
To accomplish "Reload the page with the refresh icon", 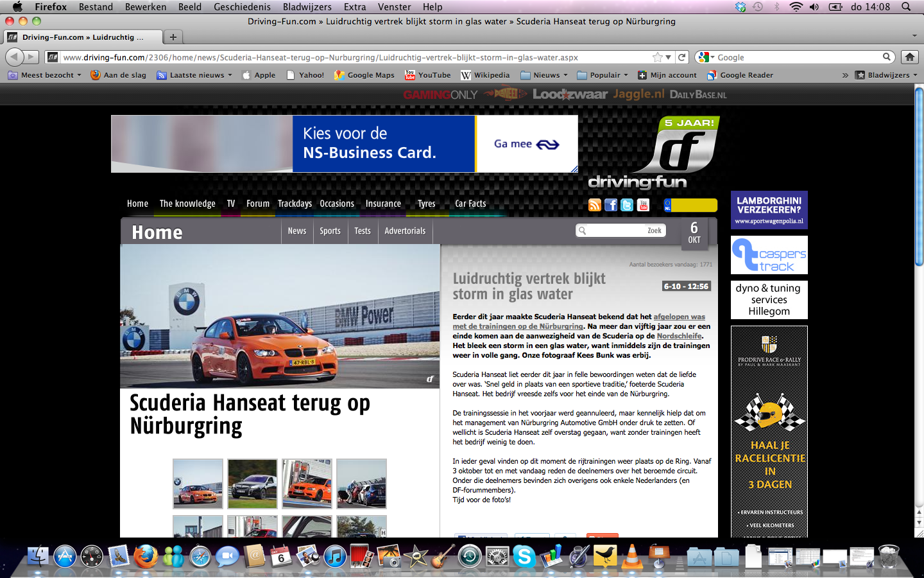I will pyautogui.click(x=682, y=57).
